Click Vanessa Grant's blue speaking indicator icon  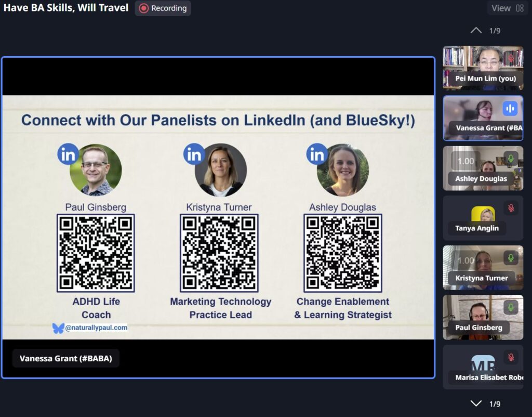click(x=510, y=108)
